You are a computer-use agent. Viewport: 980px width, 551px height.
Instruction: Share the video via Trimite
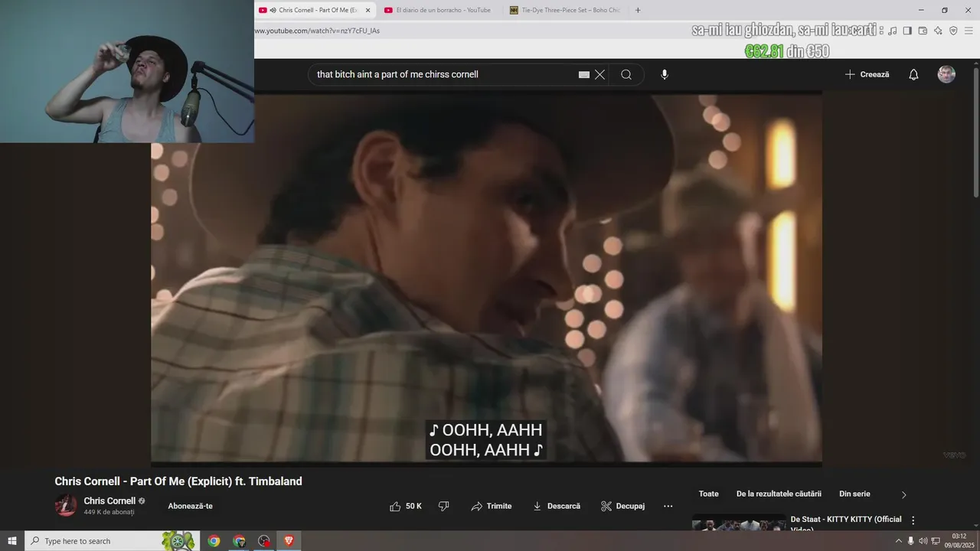click(491, 506)
